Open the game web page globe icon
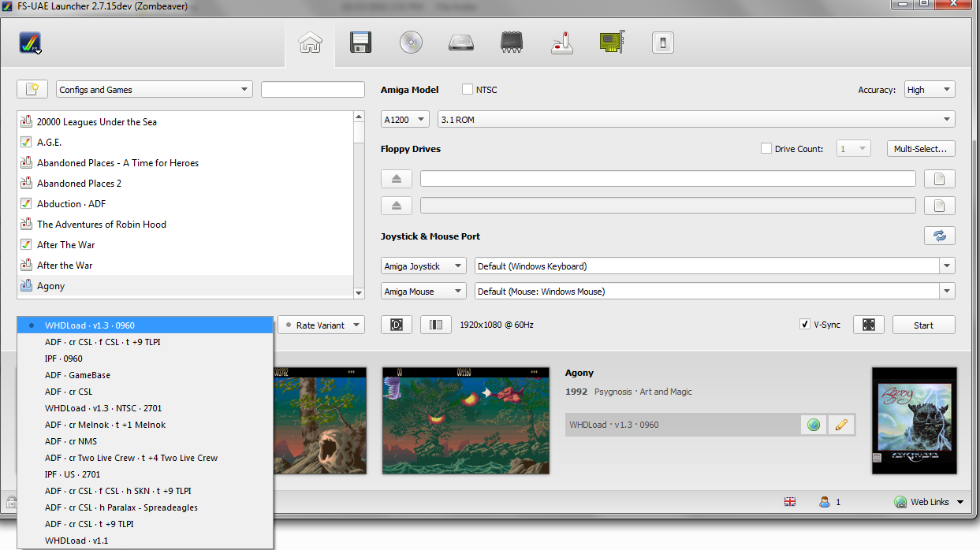 pyautogui.click(x=813, y=425)
